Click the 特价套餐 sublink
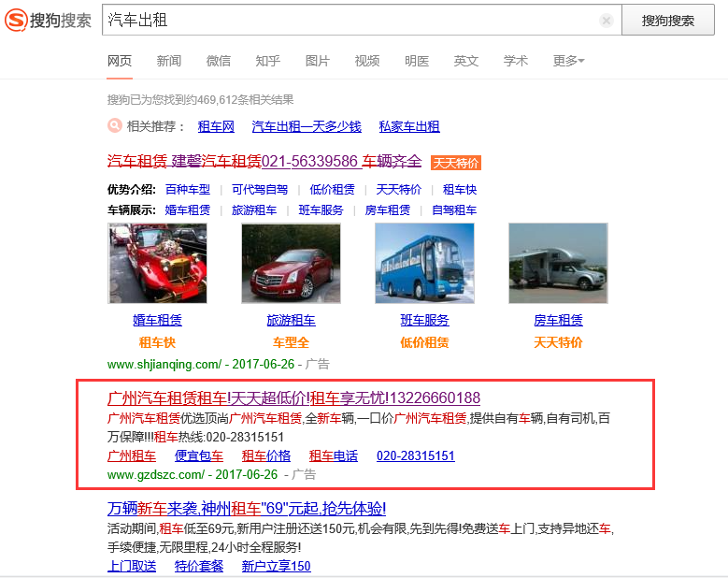Viewport: 728px width, 578px height. tap(199, 566)
